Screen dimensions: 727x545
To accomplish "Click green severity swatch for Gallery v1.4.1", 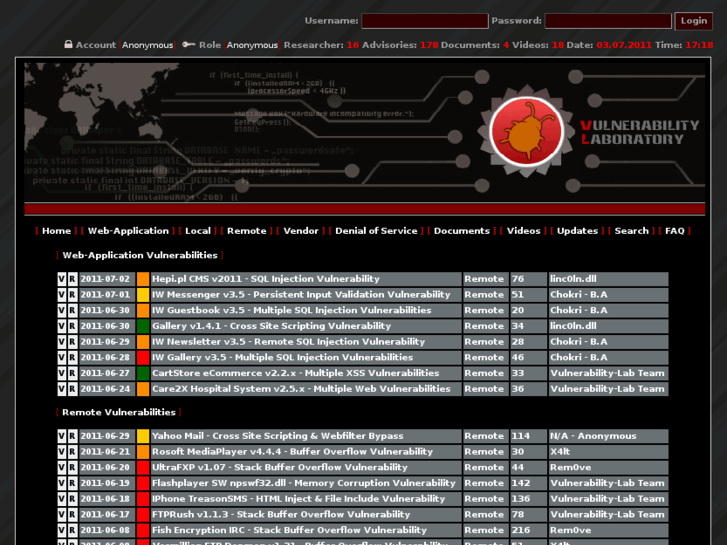I will pyautogui.click(x=143, y=327).
